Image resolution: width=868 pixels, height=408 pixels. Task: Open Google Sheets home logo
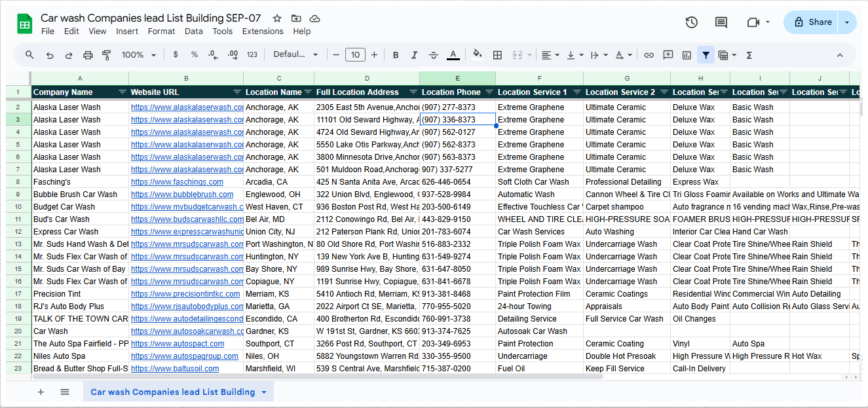(24, 24)
